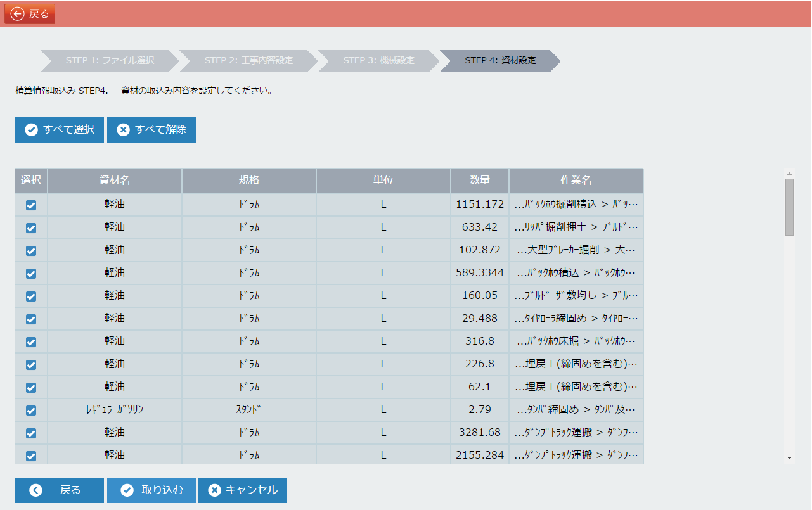Click the タイヤローラ締固め work name cell

(576, 319)
